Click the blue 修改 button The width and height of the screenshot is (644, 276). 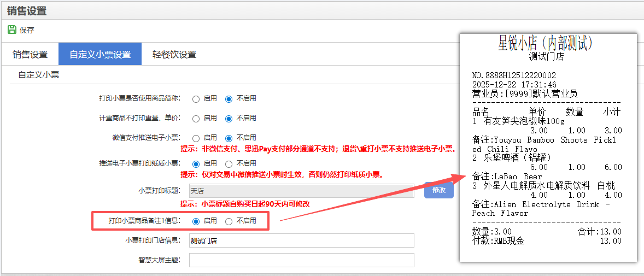pyautogui.click(x=438, y=190)
